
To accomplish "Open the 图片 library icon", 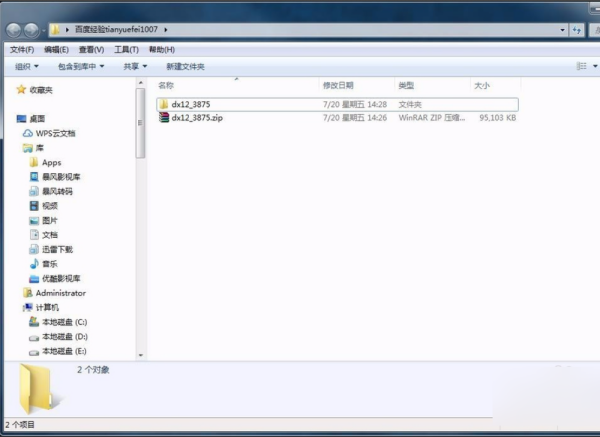I will pyautogui.click(x=34, y=220).
